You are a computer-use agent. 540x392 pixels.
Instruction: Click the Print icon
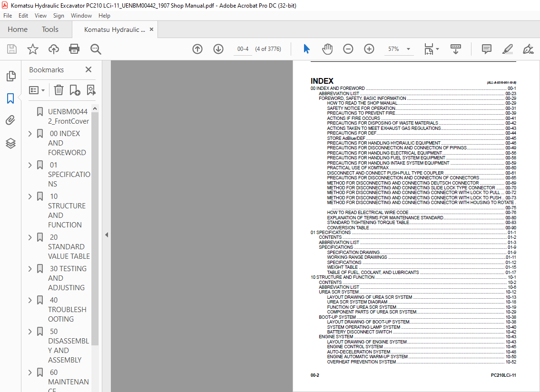coord(74,49)
